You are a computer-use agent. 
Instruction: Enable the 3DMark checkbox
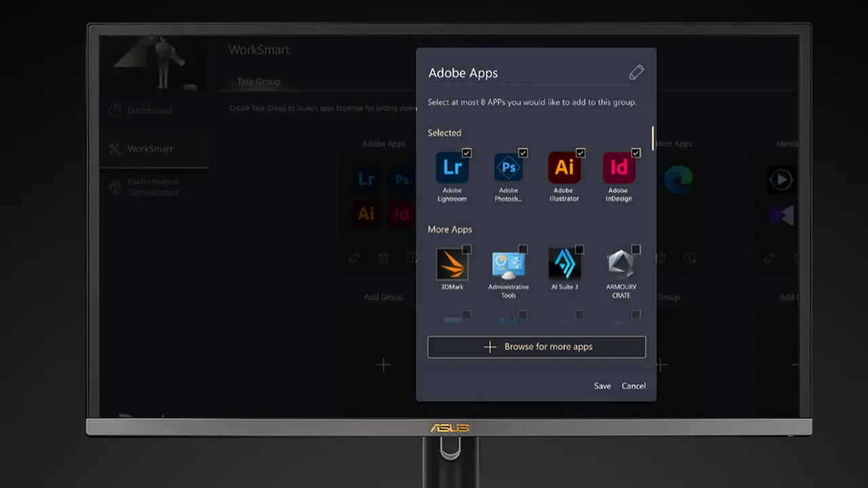[467, 249]
